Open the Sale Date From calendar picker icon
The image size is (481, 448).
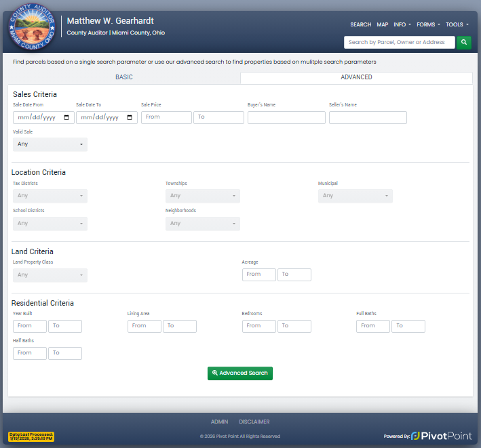(66, 117)
